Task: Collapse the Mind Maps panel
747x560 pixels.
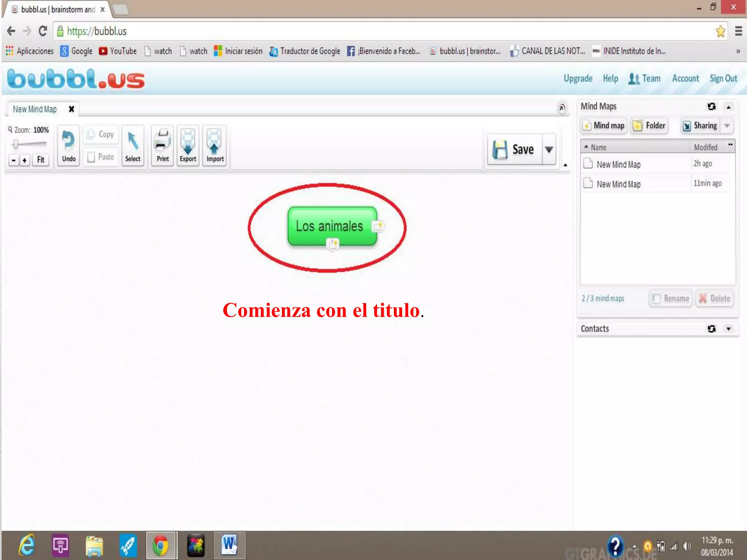Action: coord(728,107)
